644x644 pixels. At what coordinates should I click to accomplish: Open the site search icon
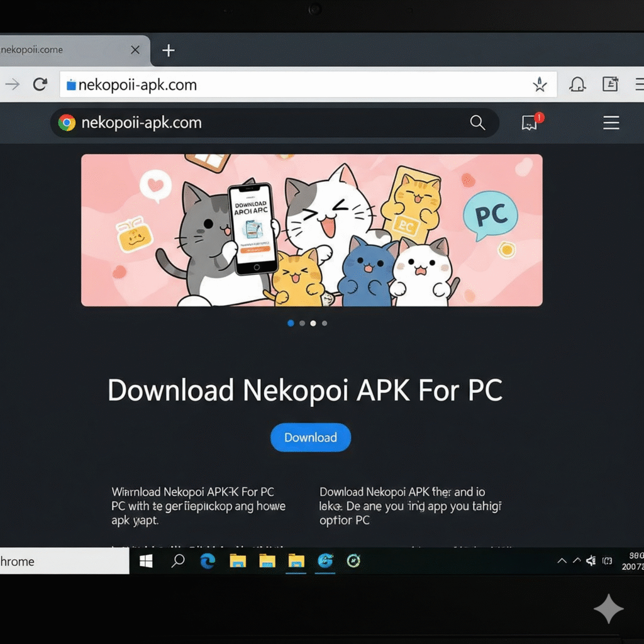pos(477,123)
